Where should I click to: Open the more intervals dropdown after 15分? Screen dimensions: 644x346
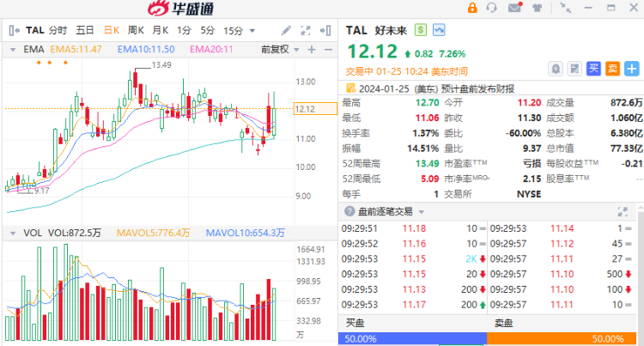(252, 31)
